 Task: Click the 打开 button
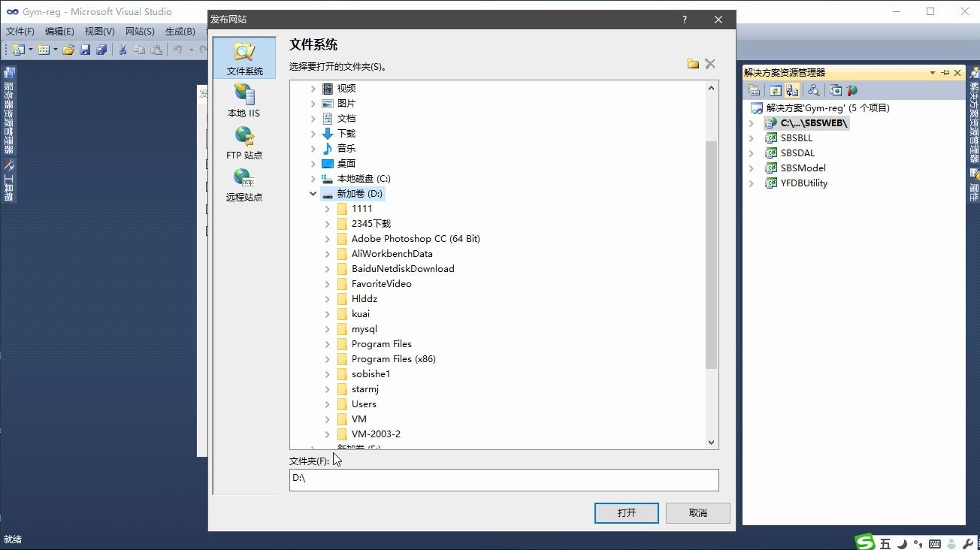627,513
